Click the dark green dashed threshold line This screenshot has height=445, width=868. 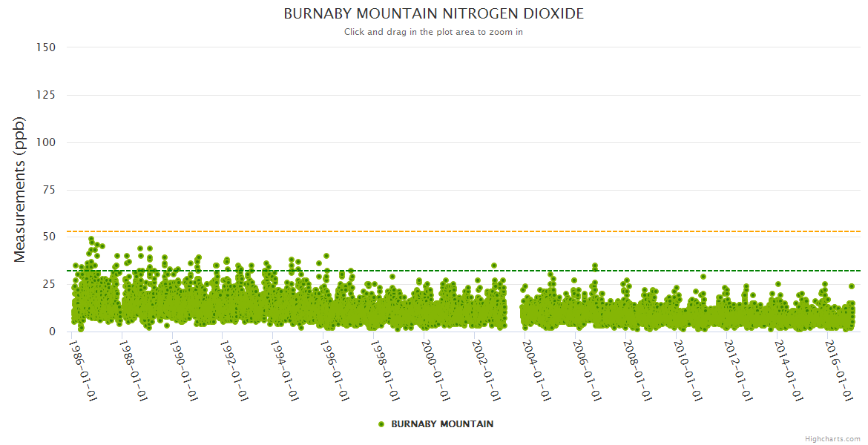click(594, 271)
